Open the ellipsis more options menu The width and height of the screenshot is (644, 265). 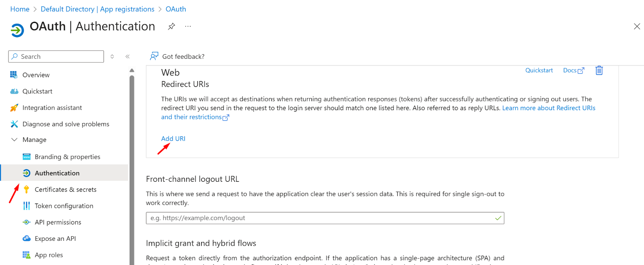[188, 27]
